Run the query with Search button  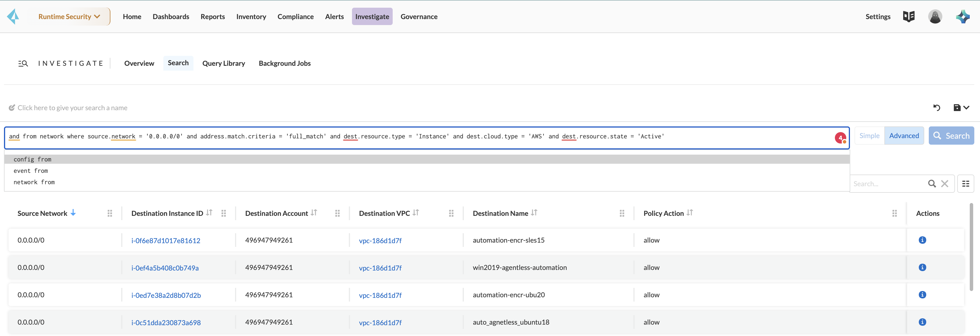(951, 136)
